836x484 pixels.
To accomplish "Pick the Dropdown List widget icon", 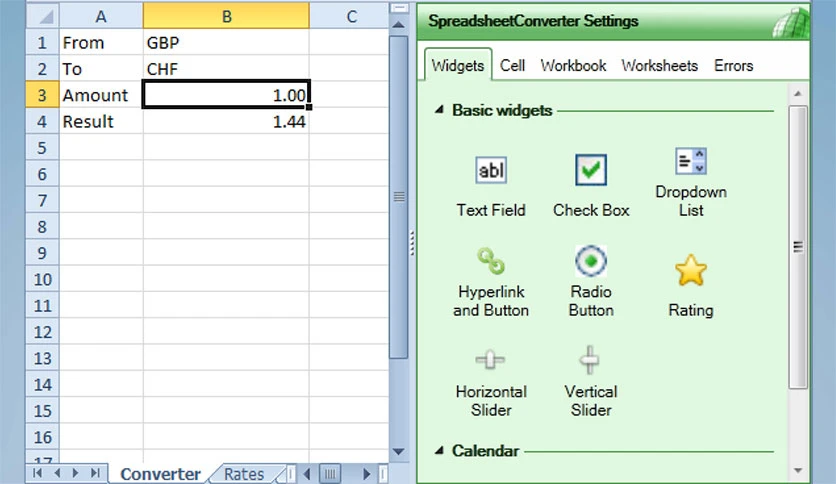I will (x=691, y=161).
